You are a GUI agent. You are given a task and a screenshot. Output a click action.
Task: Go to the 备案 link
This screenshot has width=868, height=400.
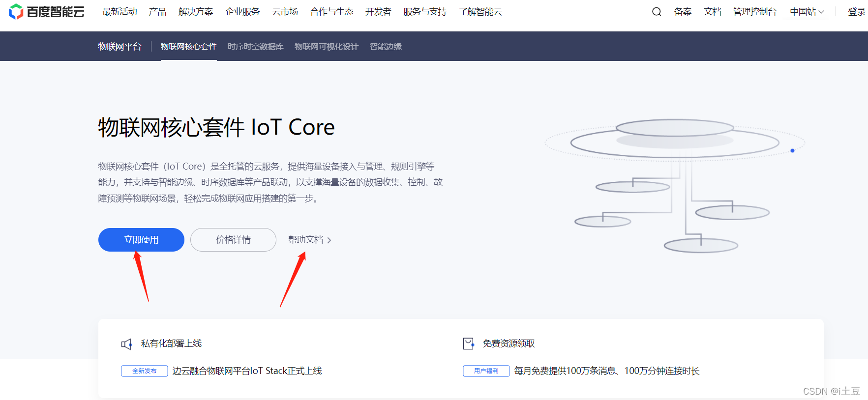coord(683,12)
